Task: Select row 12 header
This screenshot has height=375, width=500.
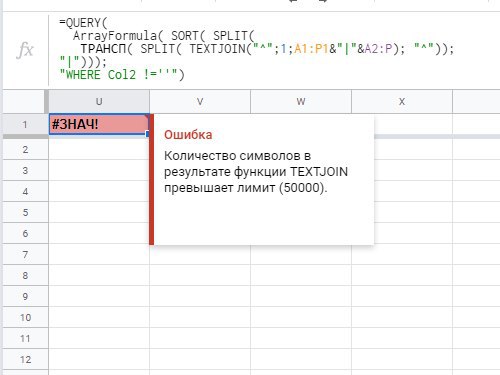Action: pyautogui.click(x=25, y=359)
